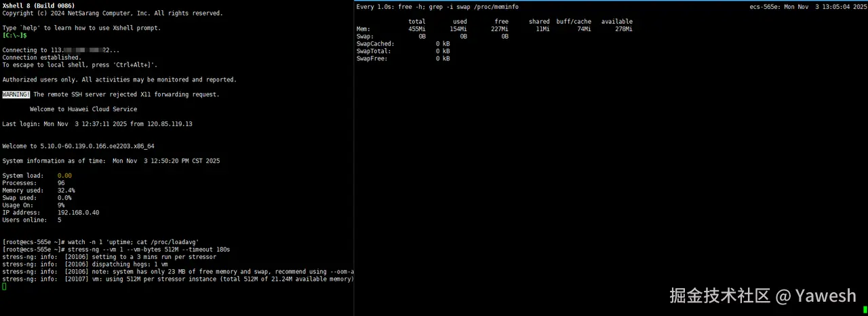The image size is (868, 316).
Task: Click the 'SwapCached:' row
Action: pos(403,44)
